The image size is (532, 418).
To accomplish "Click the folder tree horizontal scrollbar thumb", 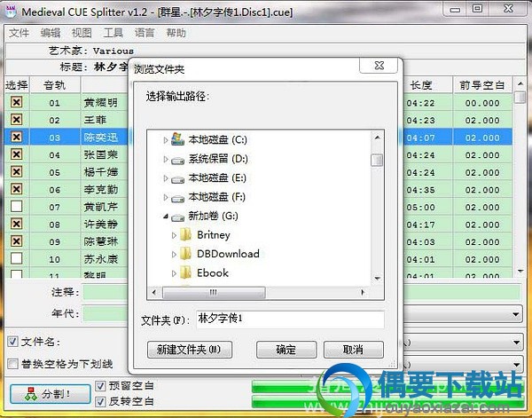I will tap(214, 292).
